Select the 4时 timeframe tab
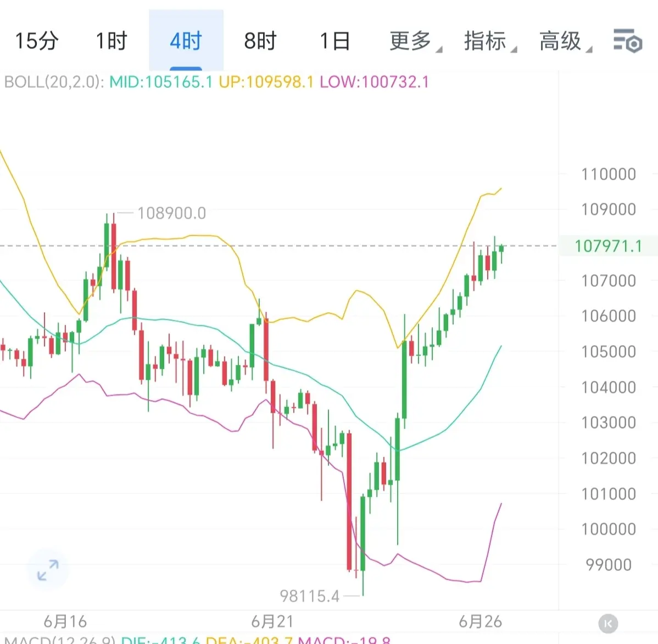This screenshot has height=644, width=658. 186,41
